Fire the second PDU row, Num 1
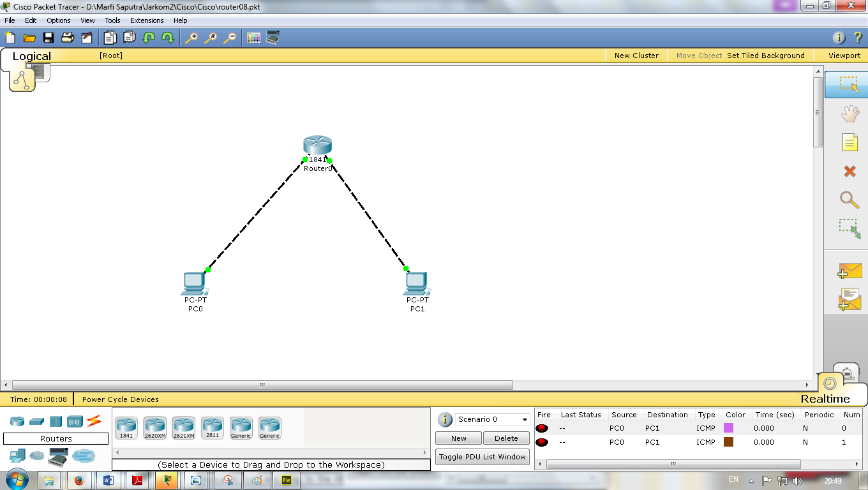 click(542, 442)
